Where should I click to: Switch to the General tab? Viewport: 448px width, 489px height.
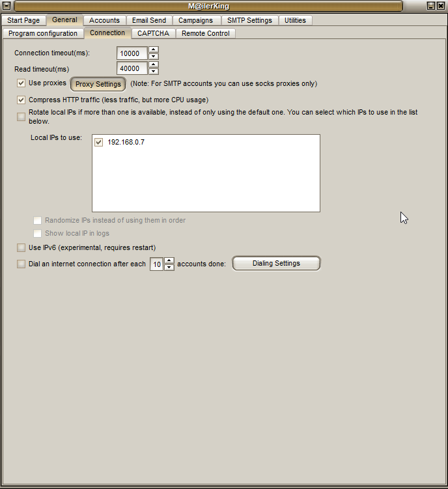64,20
